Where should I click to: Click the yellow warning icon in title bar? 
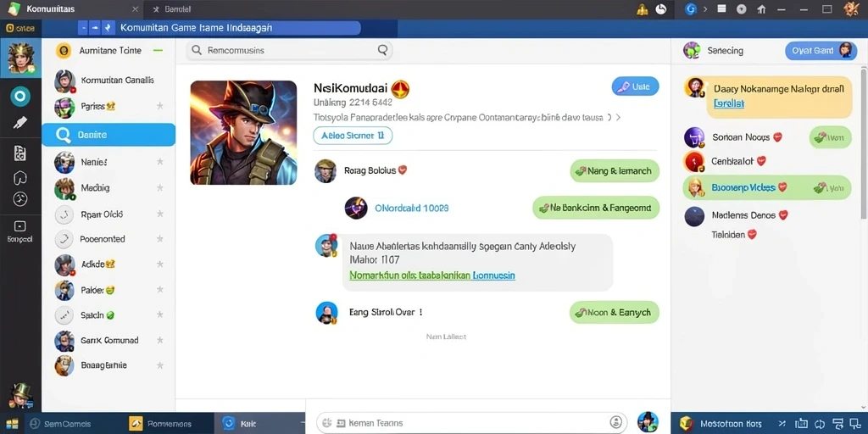(x=643, y=8)
